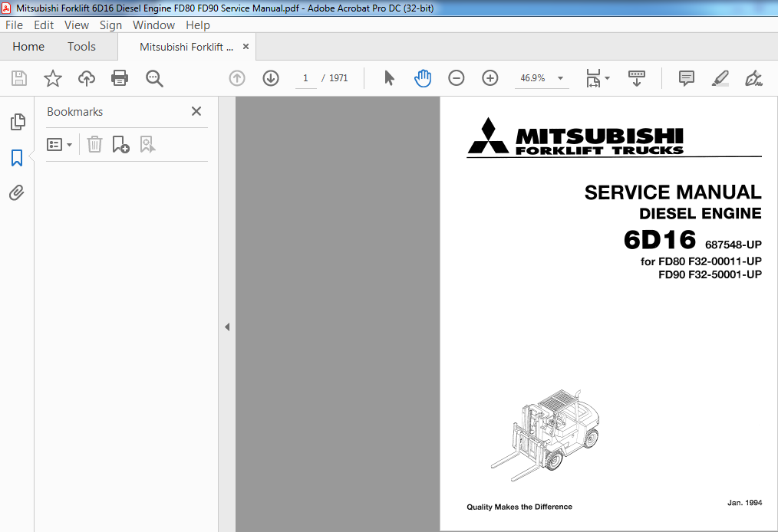
Task: Open bookmarks options list dropdown
Action: click(59, 144)
